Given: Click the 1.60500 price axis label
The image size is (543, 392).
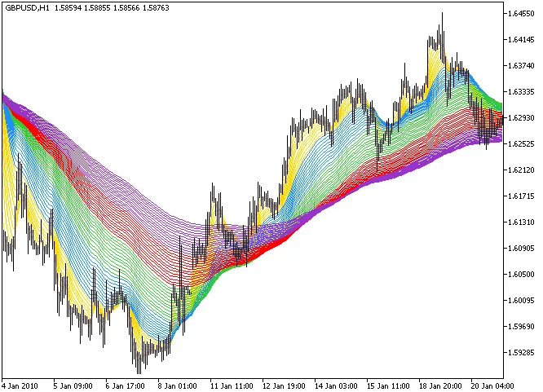Looking at the screenshot, I should (x=519, y=275).
